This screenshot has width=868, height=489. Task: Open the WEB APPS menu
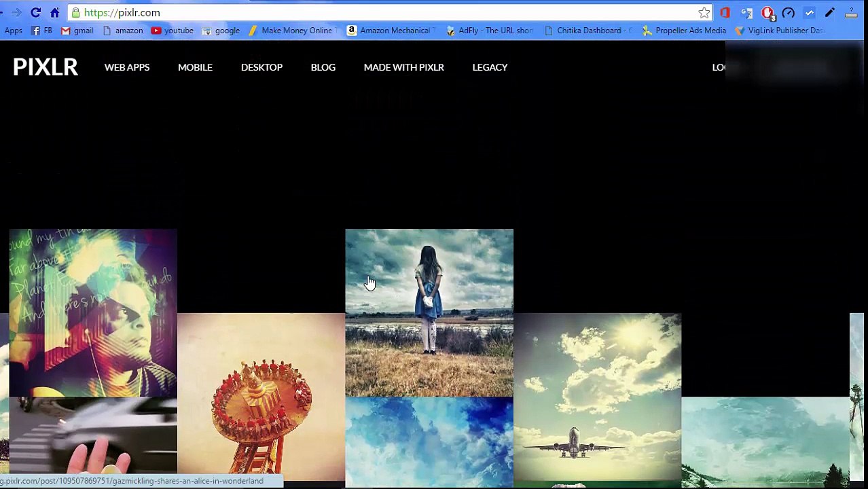coord(127,67)
